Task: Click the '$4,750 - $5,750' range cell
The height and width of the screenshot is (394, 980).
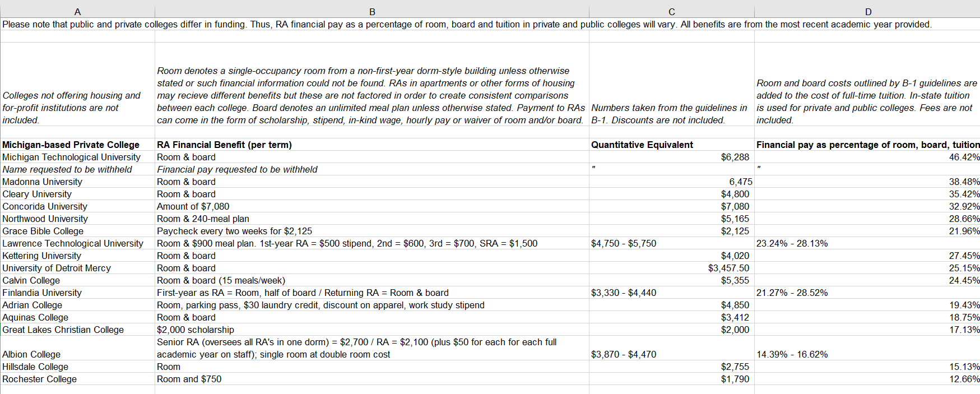Action: pos(672,243)
